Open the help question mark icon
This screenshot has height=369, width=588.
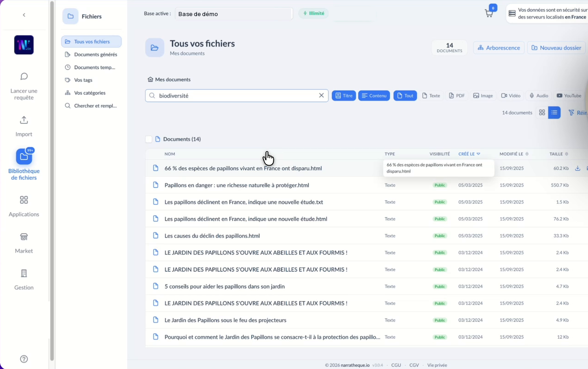(x=24, y=359)
